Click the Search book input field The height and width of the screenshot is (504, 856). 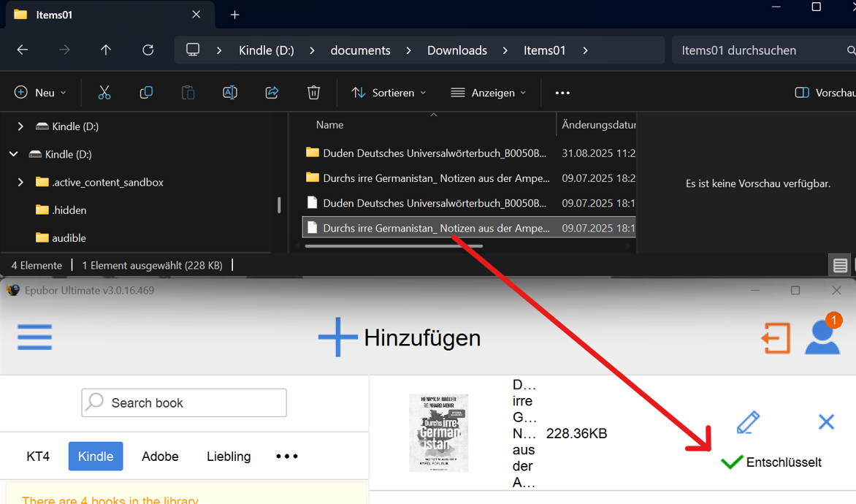(183, 402)
